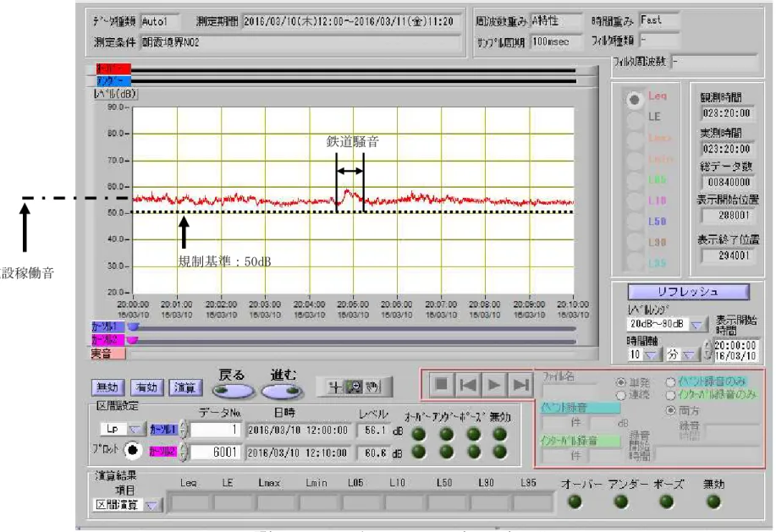Image resolution: width=776 pixels, height=532 pixels.
Task: Click the cursor 1 datetime 12:00:00
Action: tap(297, 431)
